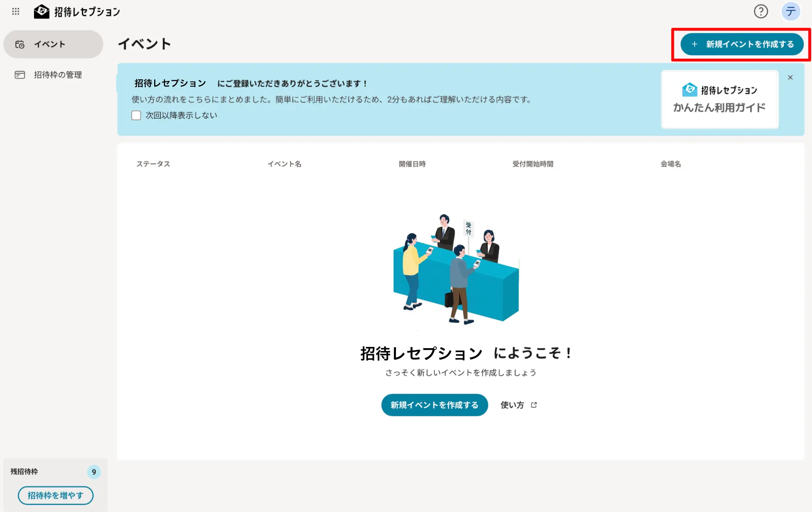Click the ステータス column header
Image resolution: width=812 pixels, height=512 pixels.
point(153,164)
